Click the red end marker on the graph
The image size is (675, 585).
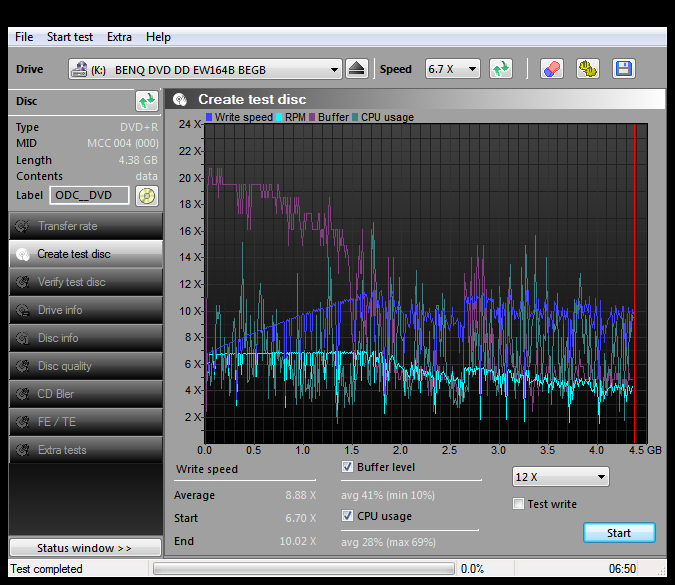point(635,283)
